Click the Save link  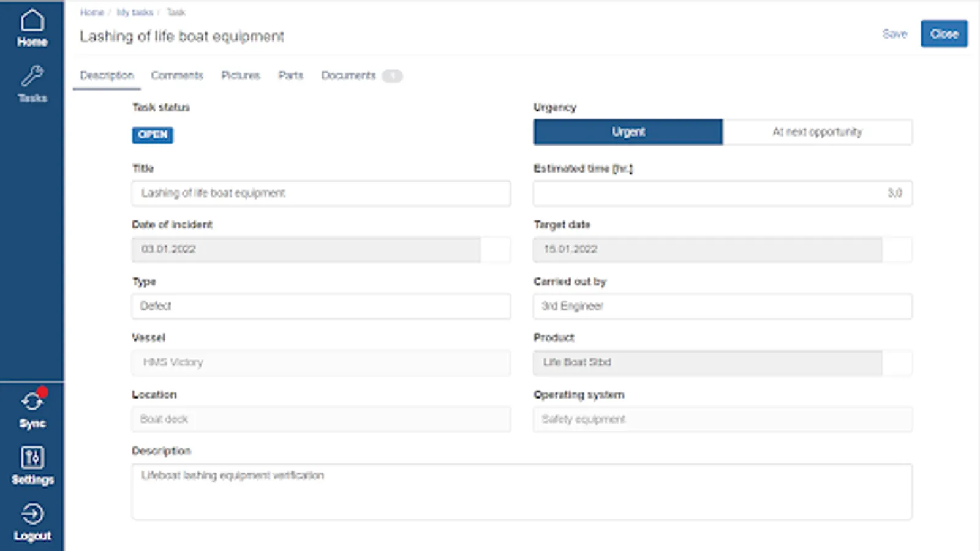pos(894,34)
